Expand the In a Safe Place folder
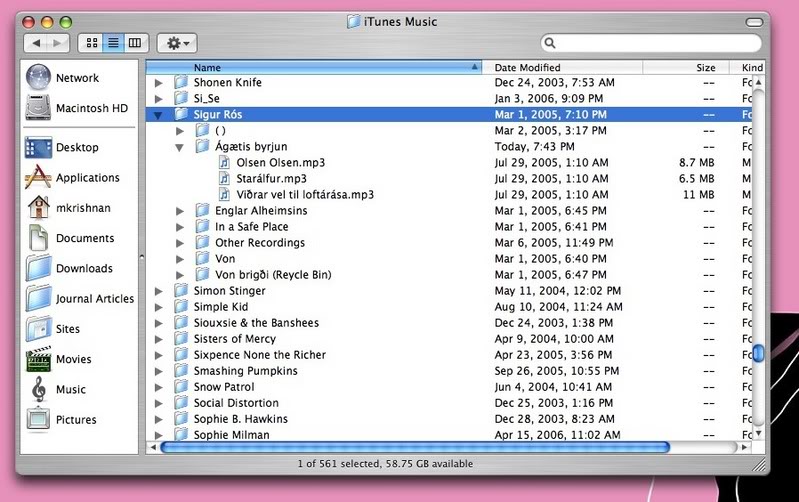 pyautogui.click(x=180, y=227)
